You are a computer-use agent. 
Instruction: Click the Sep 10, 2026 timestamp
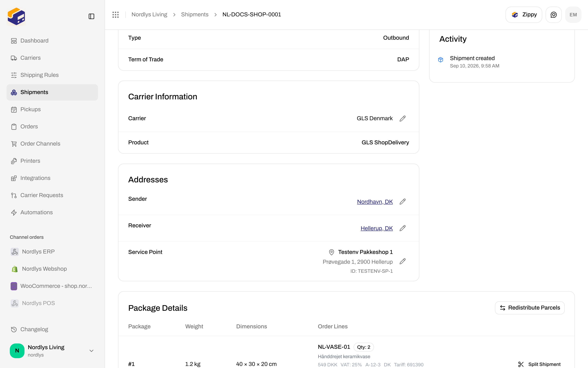(x=474, y=66)
